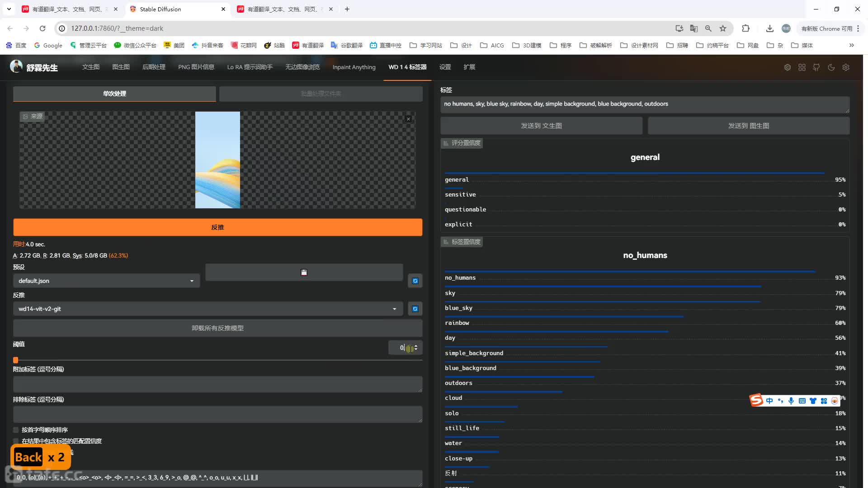The height and width of the screenshot is (488, 868).
Task: Click the keyboard icon on Sogou toolbar
Action: 802,401
